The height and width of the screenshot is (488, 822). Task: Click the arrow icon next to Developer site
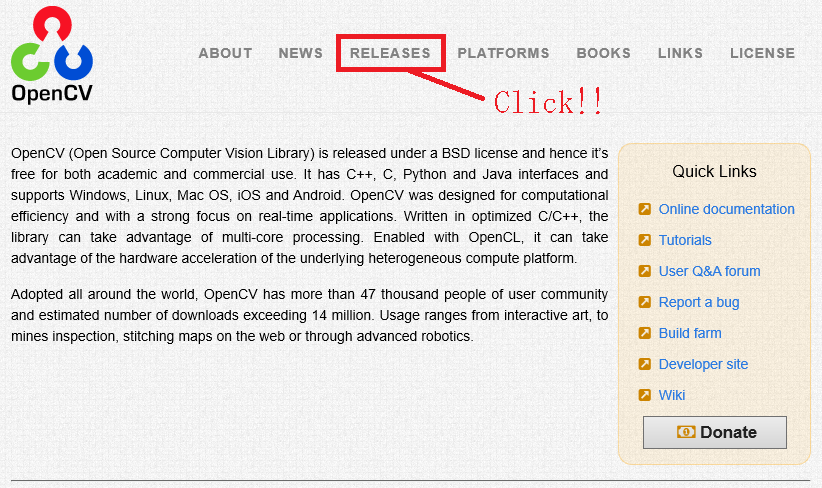pyautogui.click(x=645, y=364)
